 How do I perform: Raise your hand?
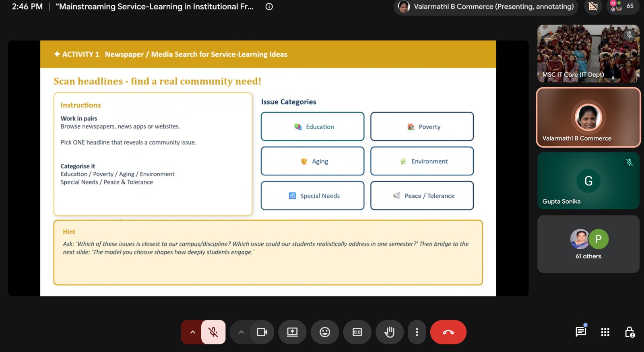point(390,332)
